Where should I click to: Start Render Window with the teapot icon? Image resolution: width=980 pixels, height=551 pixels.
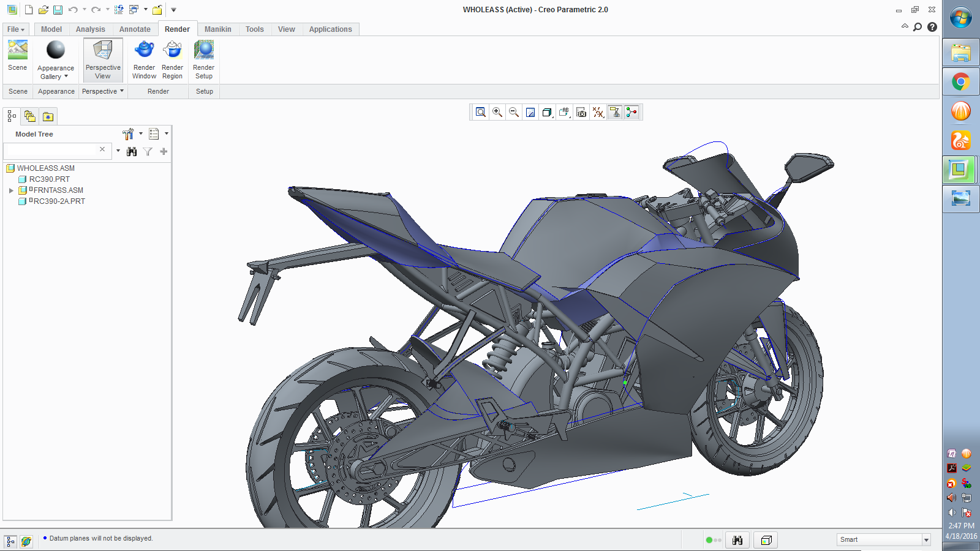coord(144,59)
